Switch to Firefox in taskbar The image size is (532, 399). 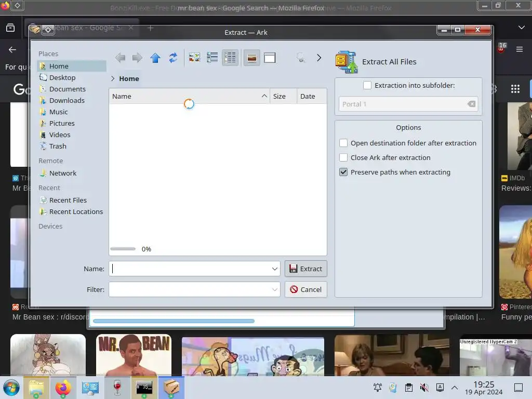(x=63, y=388)
